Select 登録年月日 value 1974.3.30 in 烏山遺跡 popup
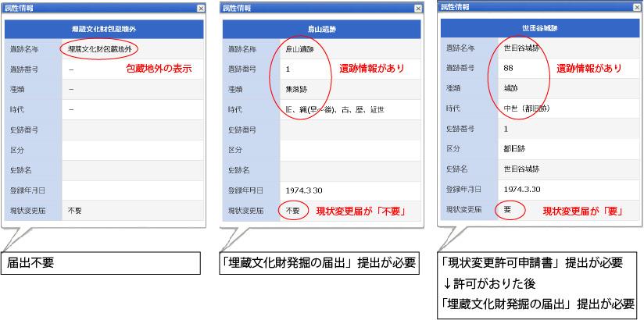 303,190
